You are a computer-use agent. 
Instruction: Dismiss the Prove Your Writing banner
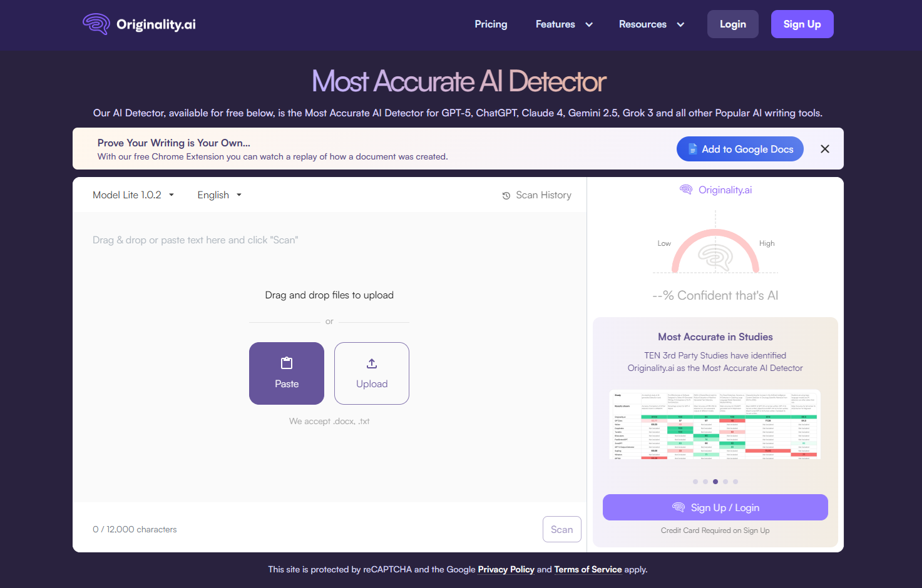click(825, 149)
